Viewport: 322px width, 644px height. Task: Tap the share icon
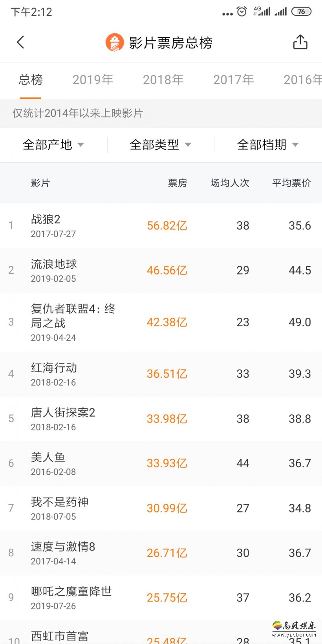300,42
